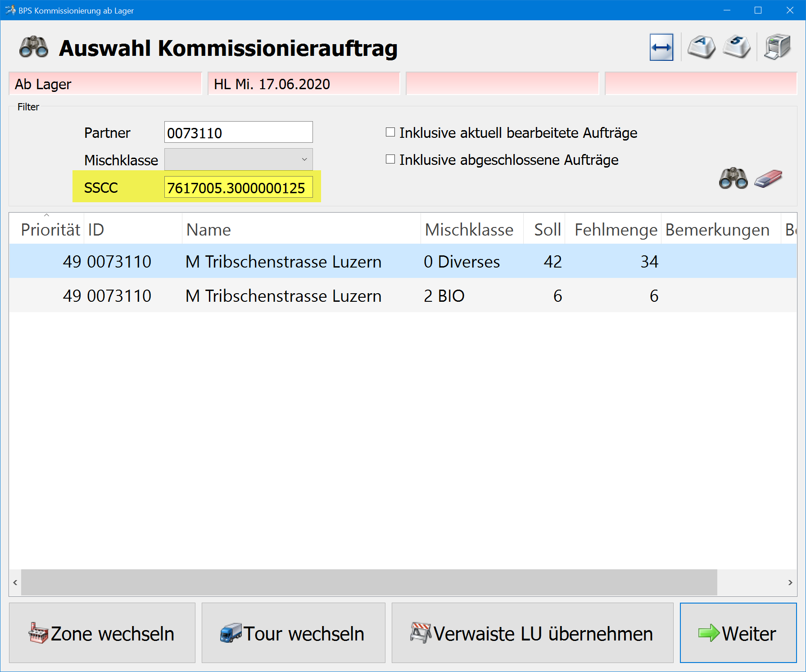Run search with filter binoculars icon
Image resolution: width=806 pixels, height=672 pixels.
(733, 179)
